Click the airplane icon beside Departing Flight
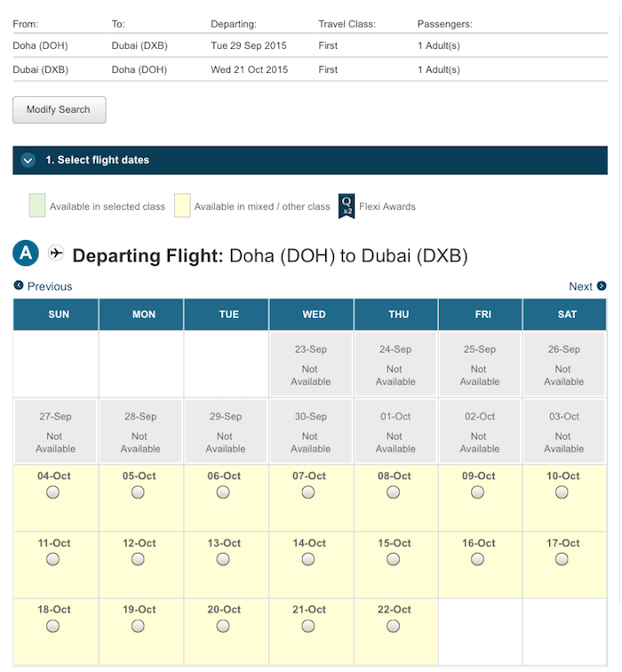 (x=56, y=252)
